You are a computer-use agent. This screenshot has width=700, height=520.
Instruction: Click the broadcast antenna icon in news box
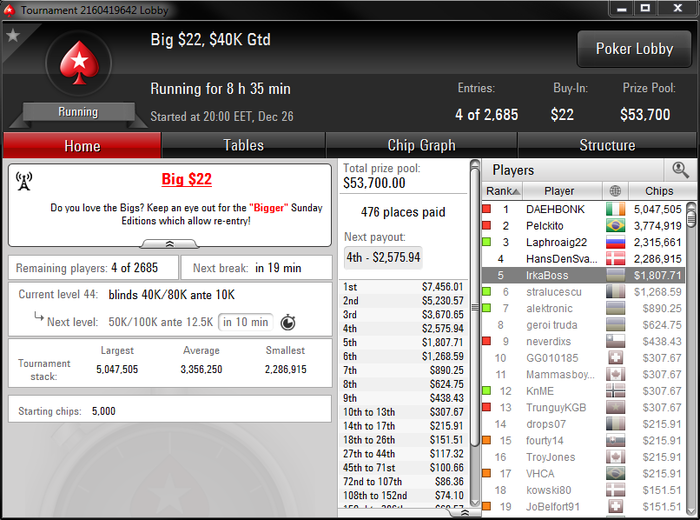click(x=24, y=181)
